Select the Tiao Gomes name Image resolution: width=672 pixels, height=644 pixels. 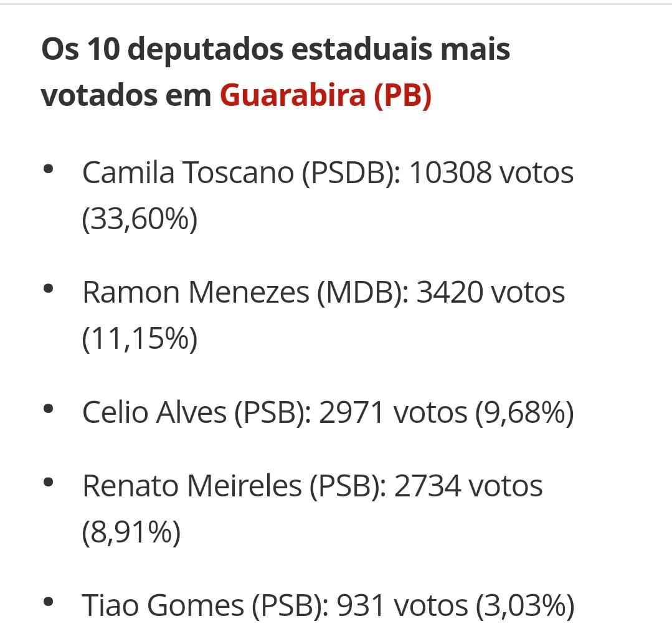pyautogui.click(x=163, y=605)
